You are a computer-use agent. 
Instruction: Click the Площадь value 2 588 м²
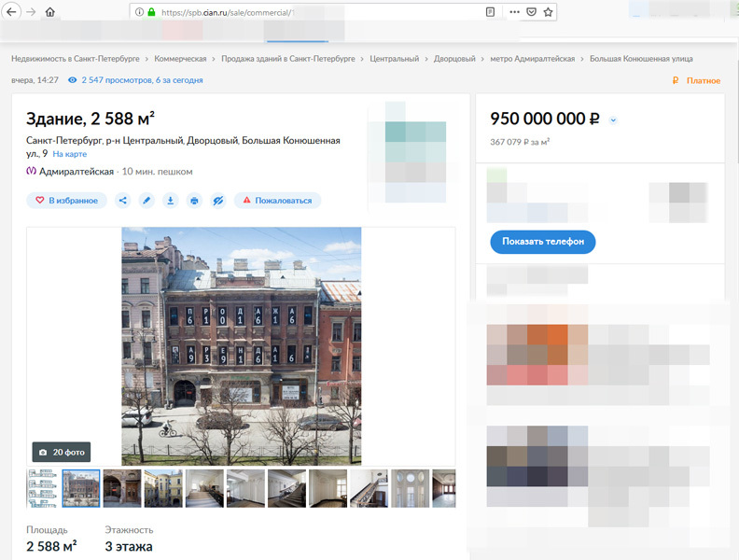51,546
